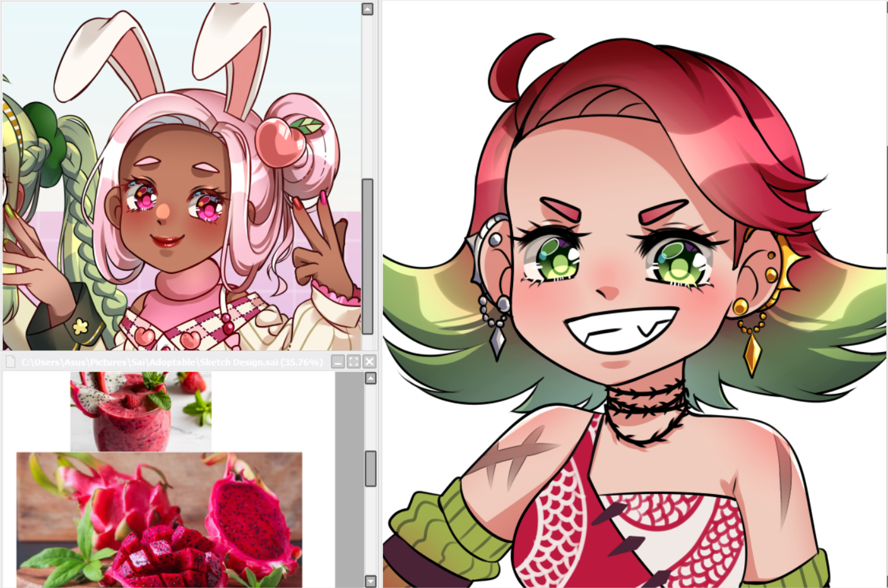Viewport: 888px width, 588px height.
Task: Click the gold diamond-shaped dangling earring
Action: click(x=752, y=352)
